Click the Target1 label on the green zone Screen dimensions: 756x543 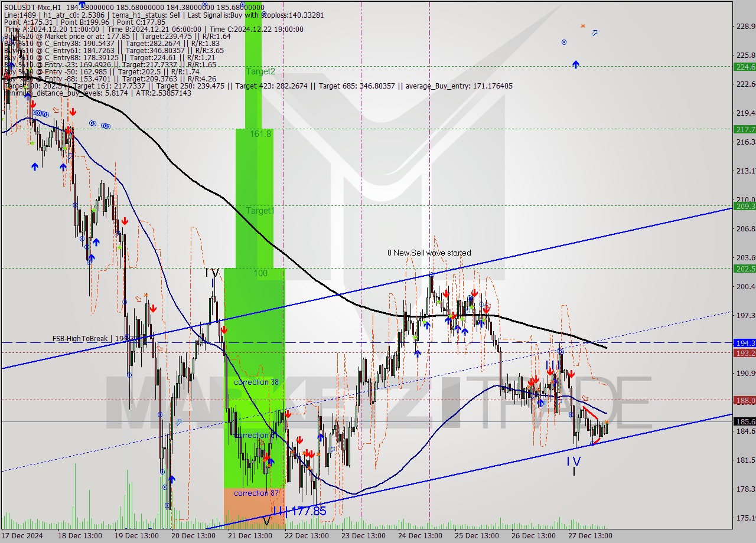point(260,211)
